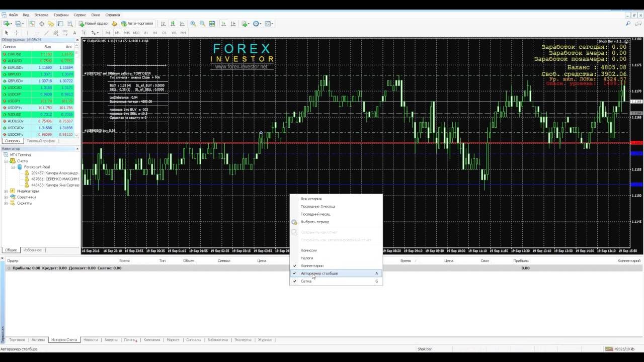Expand the Советники tree node
The image size is (644, 362).
(6, 197)
